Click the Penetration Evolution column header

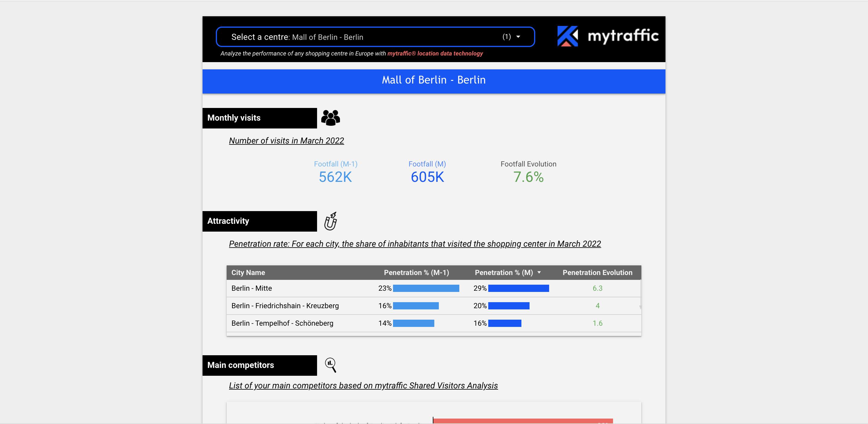point(597,272)
